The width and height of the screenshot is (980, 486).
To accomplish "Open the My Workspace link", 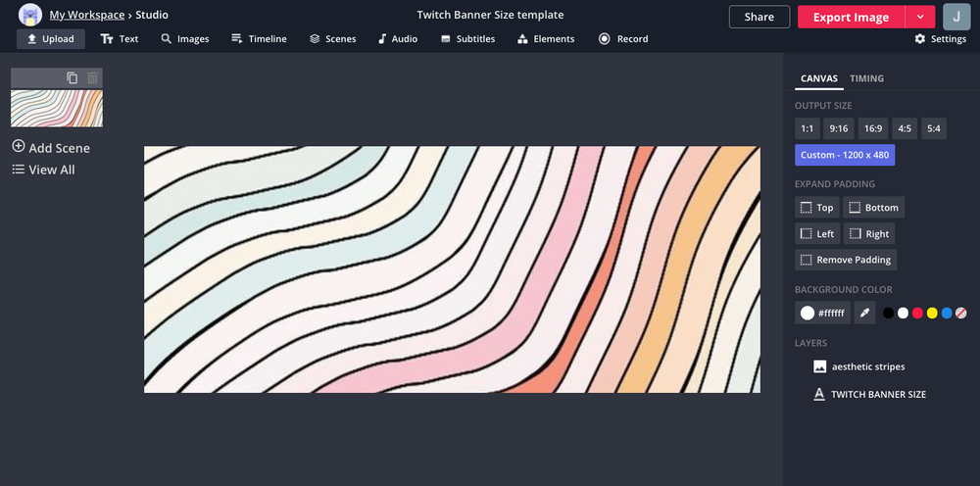I will 87,15.
